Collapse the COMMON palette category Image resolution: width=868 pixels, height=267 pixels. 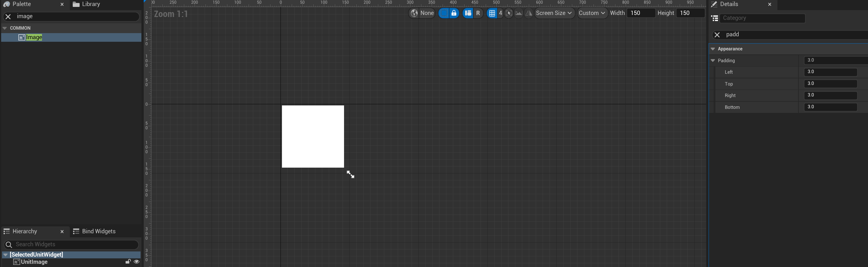click(5, 28)
